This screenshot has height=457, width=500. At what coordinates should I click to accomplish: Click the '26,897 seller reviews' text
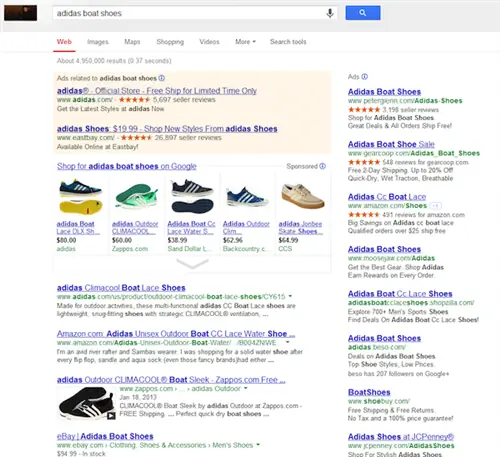(188, 138)
